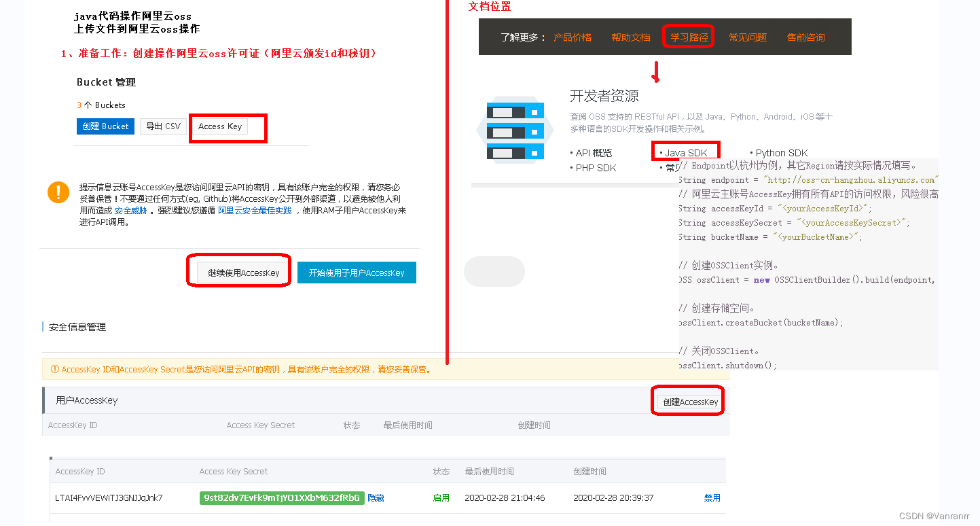Click 禁用 to disable the AccessKey
The height and width of the screenshot is (526, 980).
click(x=712, y=498)
